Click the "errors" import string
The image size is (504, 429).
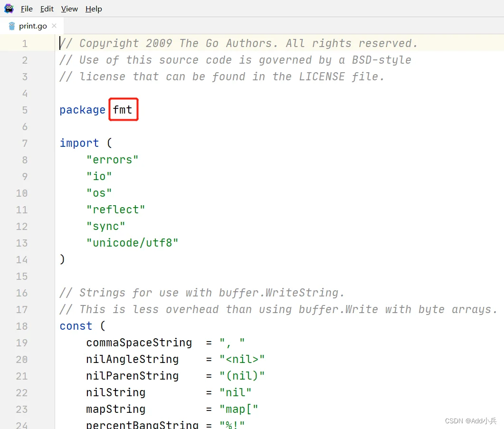click(x=113, y=160)
